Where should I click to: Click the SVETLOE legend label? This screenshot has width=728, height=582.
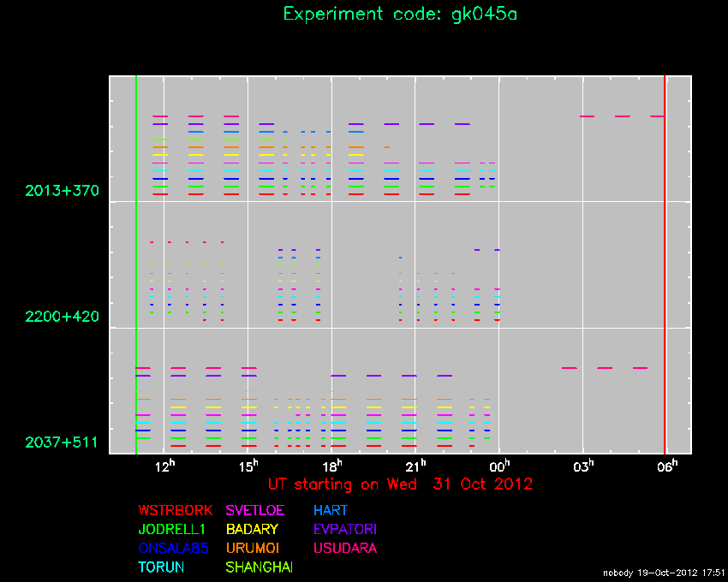coord(256,510)
